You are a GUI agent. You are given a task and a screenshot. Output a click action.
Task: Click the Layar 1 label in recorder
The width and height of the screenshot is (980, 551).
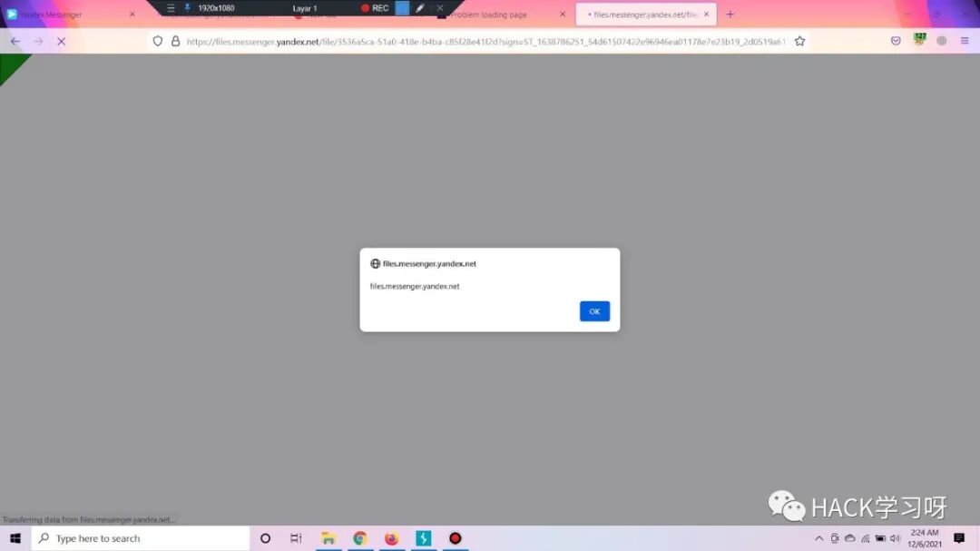[305, 8]
